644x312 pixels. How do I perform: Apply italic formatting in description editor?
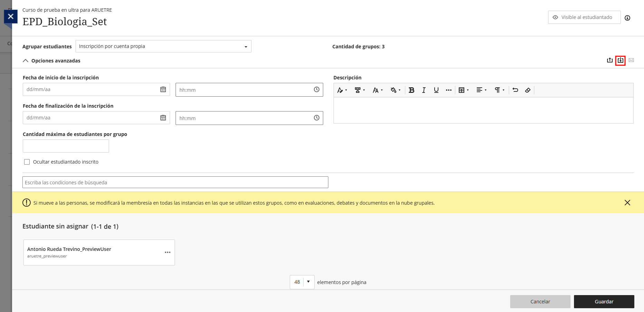(424, 90)
